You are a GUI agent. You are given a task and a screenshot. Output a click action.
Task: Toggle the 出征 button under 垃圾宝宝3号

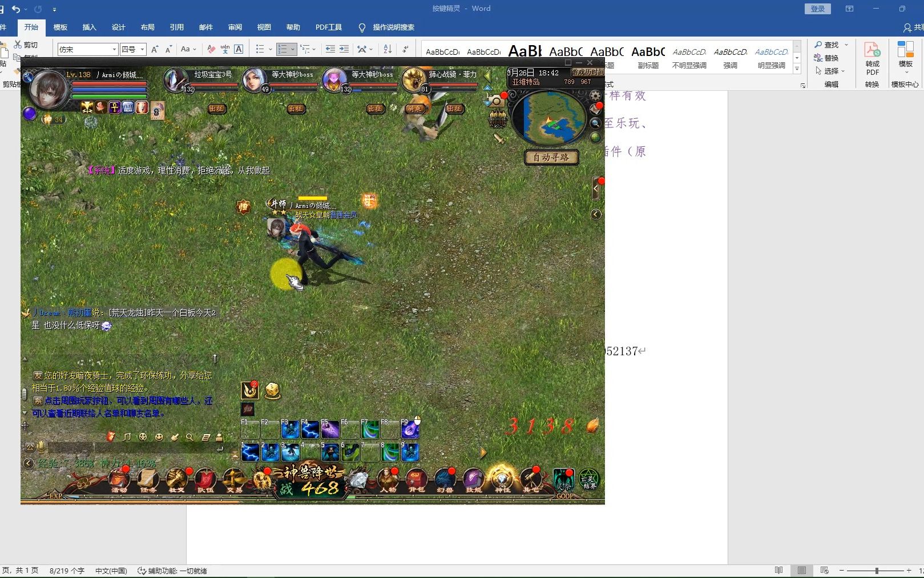coord(216,109)
